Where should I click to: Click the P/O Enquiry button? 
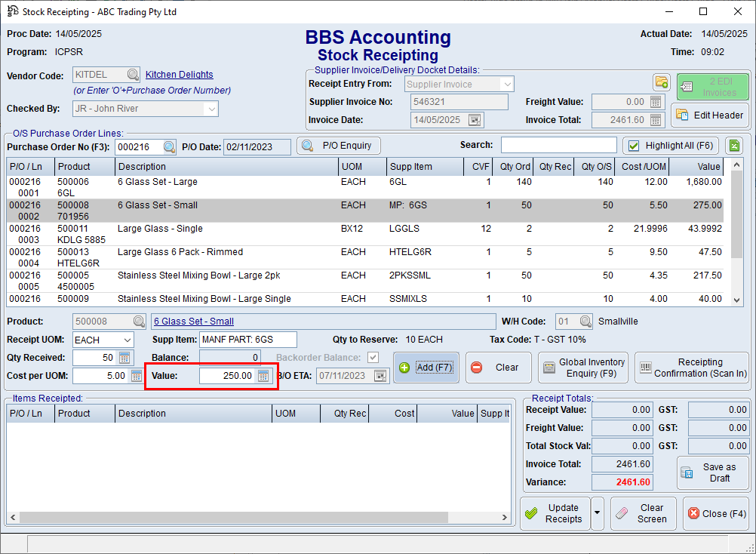click(338, 146)
